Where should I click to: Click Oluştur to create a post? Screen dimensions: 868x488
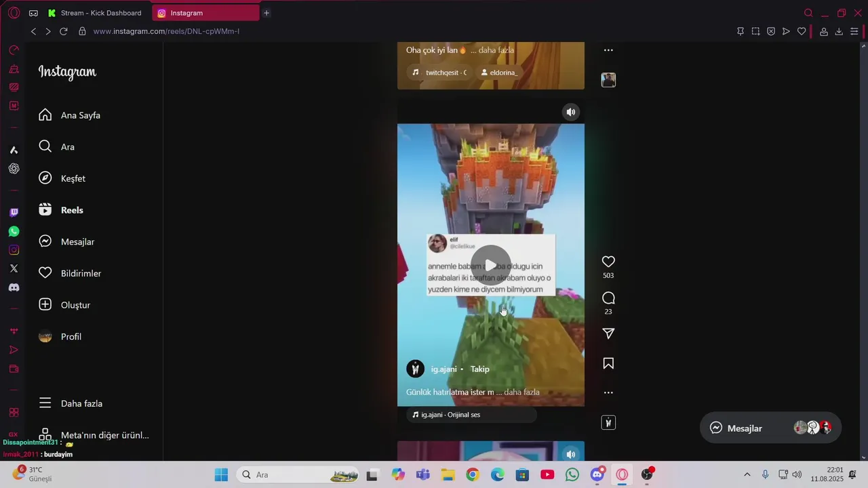click(64, 305)
